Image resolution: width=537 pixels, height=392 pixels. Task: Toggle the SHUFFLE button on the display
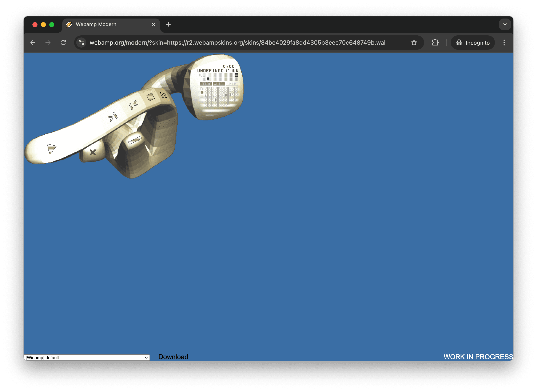coord(219,84)
